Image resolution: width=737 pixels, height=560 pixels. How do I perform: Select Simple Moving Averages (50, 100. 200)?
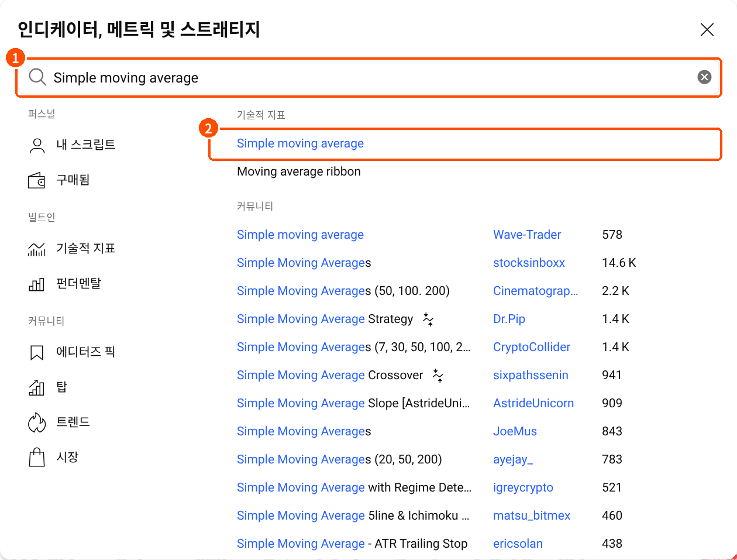click(x=343, y=291)
